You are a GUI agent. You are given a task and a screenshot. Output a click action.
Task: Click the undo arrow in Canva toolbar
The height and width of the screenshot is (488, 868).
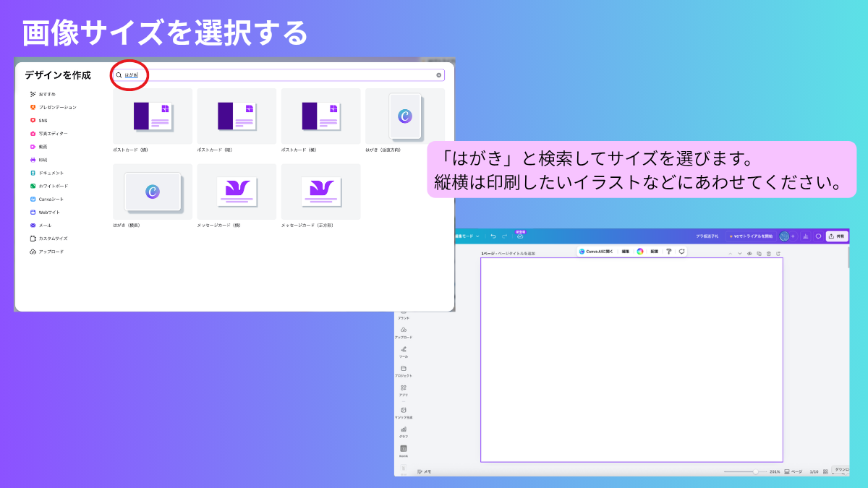493,236
